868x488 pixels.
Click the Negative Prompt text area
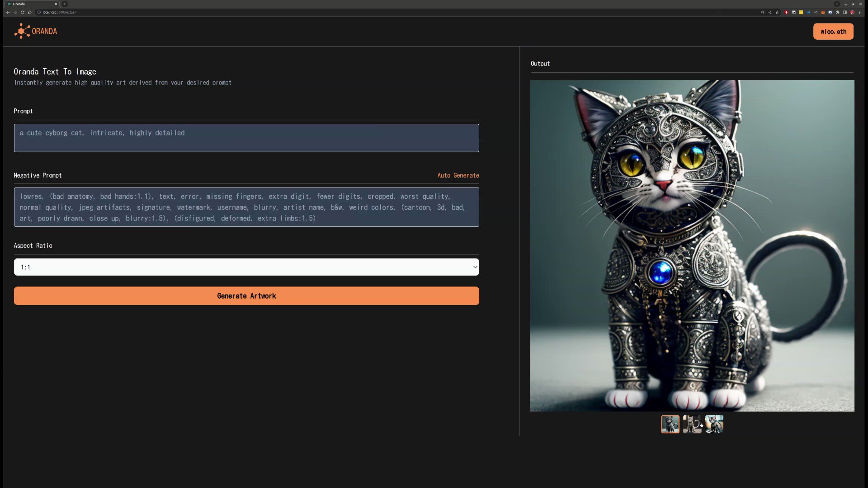(x=246, y=207)
